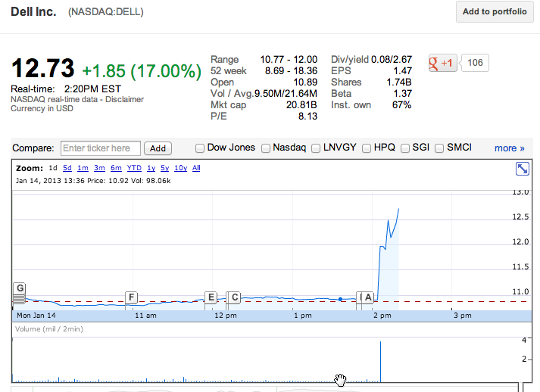Click the Vol / Avg. value 9.50M/21.64M
This screenshot has height=392, width=540.
coord(286,94)
